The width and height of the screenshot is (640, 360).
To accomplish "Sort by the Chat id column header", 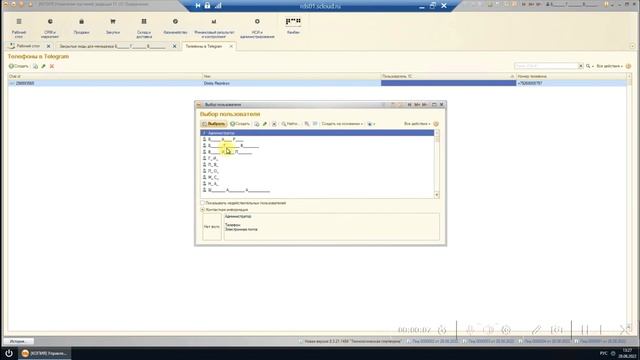I will (x=105, y=76).
